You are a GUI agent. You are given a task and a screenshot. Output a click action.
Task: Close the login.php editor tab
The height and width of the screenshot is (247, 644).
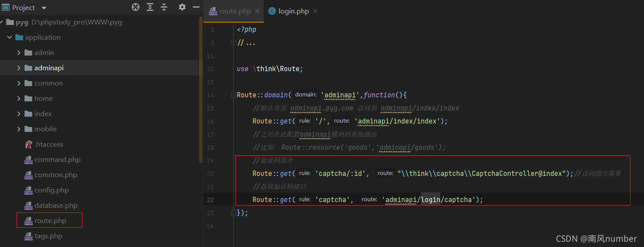click(315, 11)
